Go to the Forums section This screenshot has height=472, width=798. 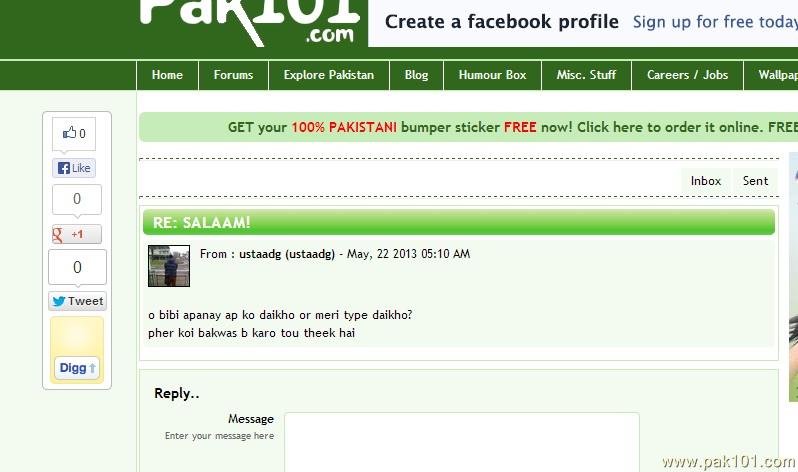(x=233, y=75)
